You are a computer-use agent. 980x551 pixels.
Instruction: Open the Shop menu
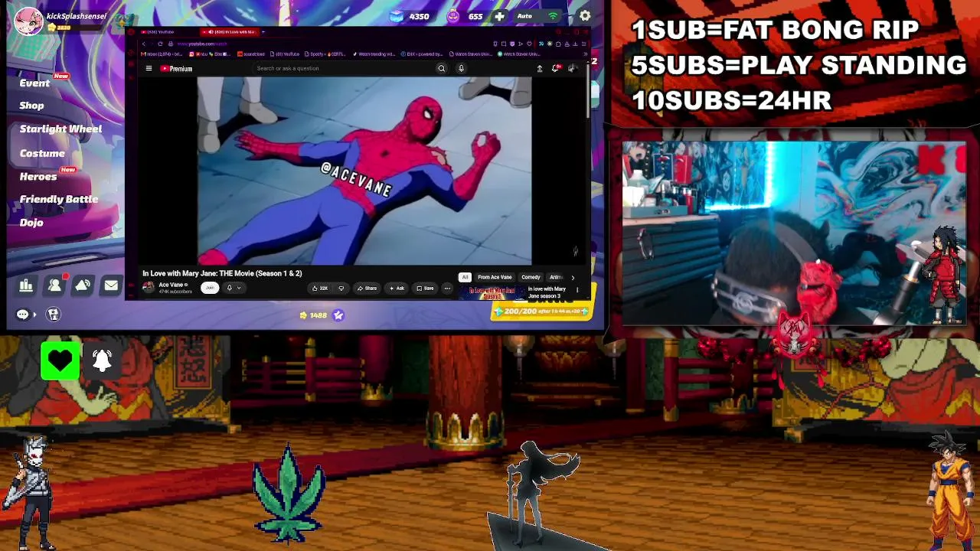coord(31,106)
